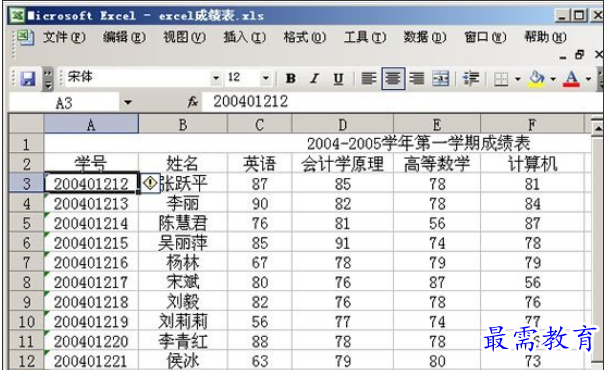Open 插入(I) menu
The image size is (605, 370).
click(x=245, y=37)
